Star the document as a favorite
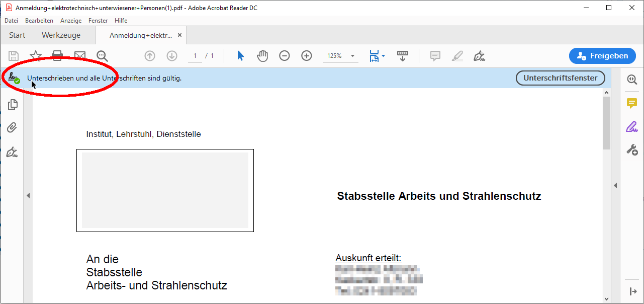Viewport: 644px width, 304px height. pos(35,55)
